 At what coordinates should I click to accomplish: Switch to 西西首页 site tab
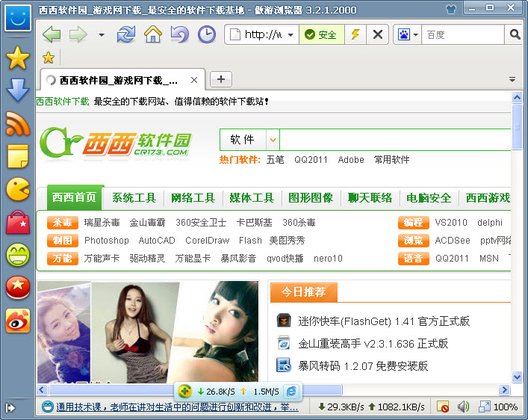[x=75, y=197]
